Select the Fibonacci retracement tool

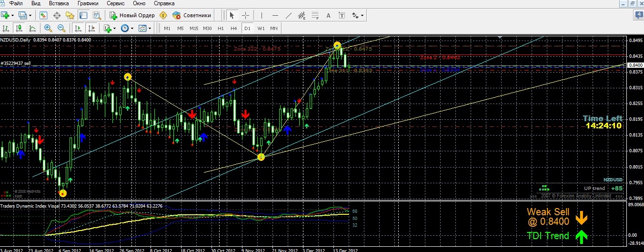coord(315,15)
